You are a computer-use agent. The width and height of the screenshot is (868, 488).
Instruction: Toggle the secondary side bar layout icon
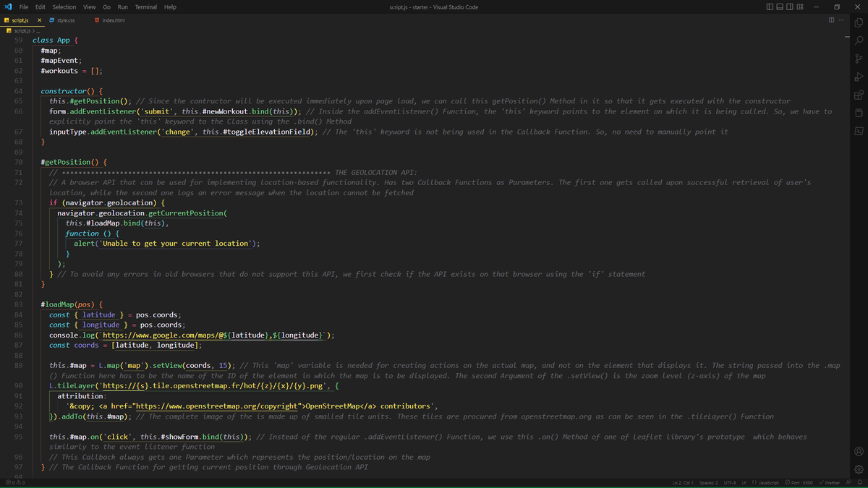click(x=791, y=7)
